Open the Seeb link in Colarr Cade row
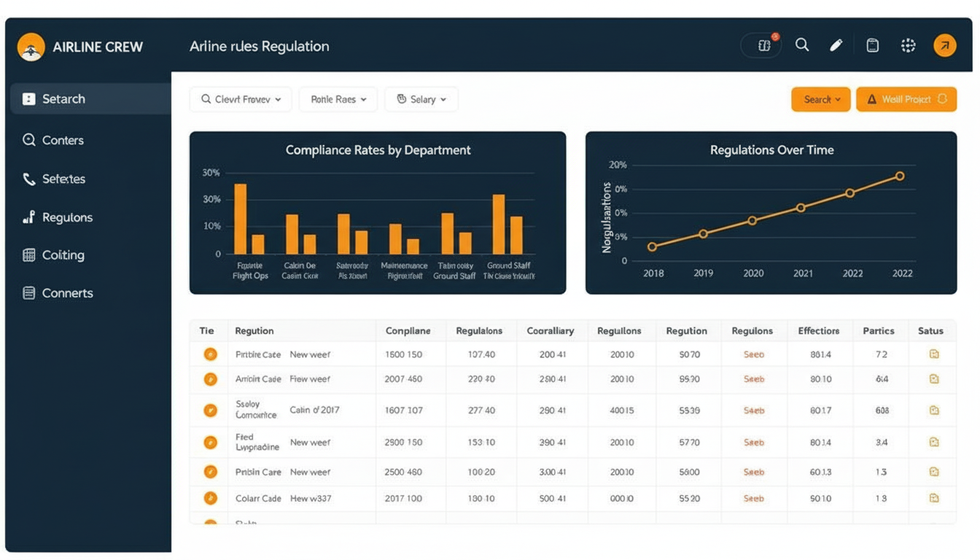Image resolution: width=980 pixels, height=560 pixels. coord(753,499)
